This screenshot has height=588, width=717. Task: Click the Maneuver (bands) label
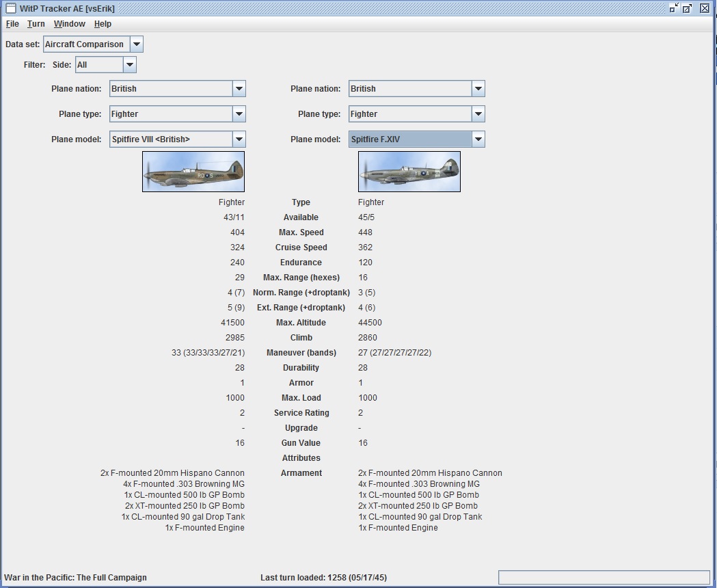[301, 353]
